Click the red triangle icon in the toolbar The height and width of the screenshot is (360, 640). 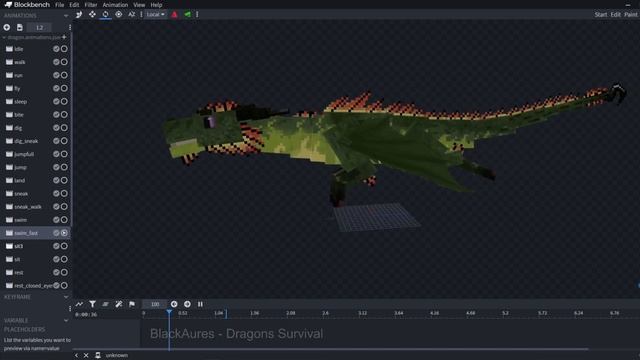tap(174, 14)
